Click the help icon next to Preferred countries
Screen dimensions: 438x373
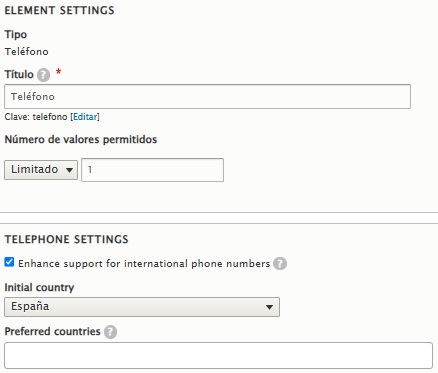(110, 332)
